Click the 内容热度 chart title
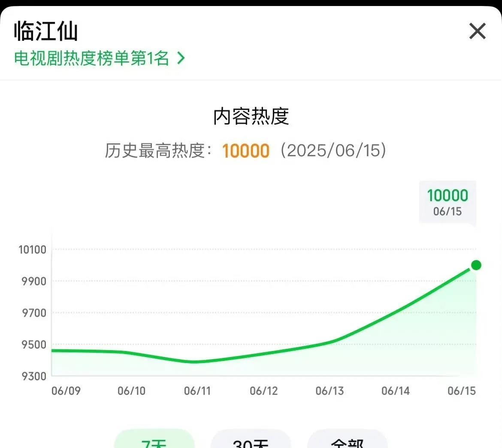Viewport: 502px width, 448px height. point(251,116)
